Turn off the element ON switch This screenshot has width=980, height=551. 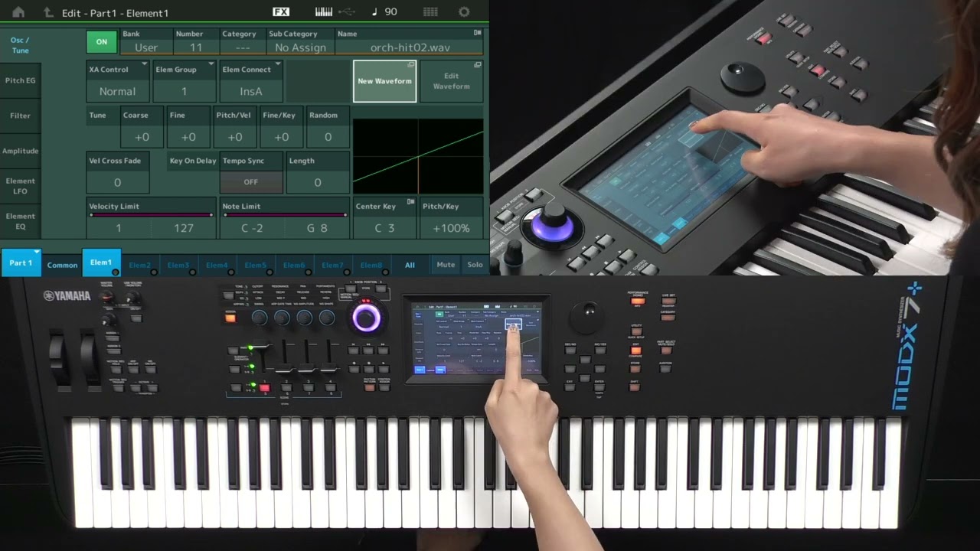point(102,41)
